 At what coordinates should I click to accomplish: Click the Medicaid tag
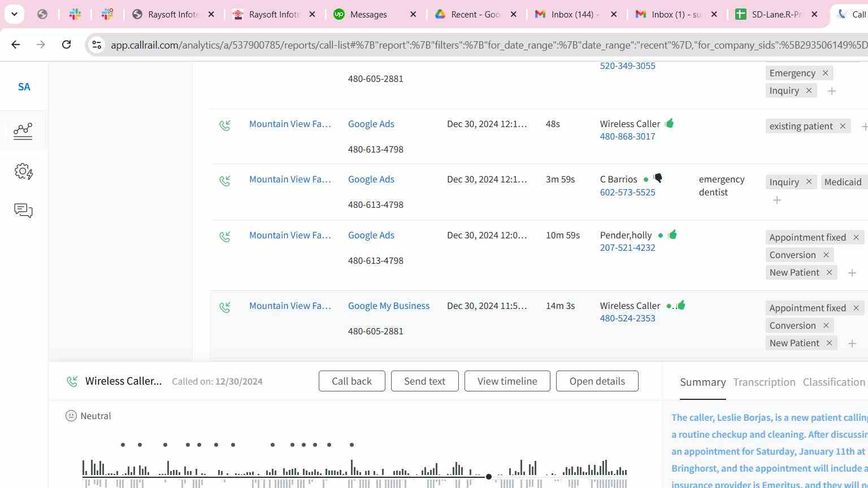[x=843, y=182]
